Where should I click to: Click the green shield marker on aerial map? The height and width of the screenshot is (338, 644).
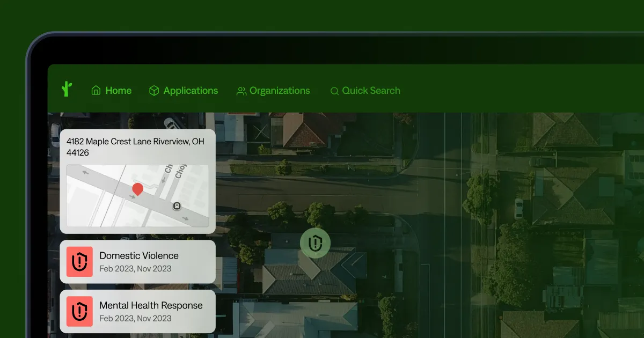click(x=316, y=243)
